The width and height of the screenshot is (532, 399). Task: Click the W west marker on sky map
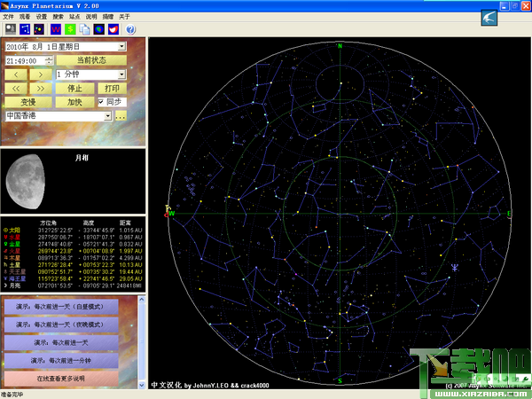(x=172, y=214)
